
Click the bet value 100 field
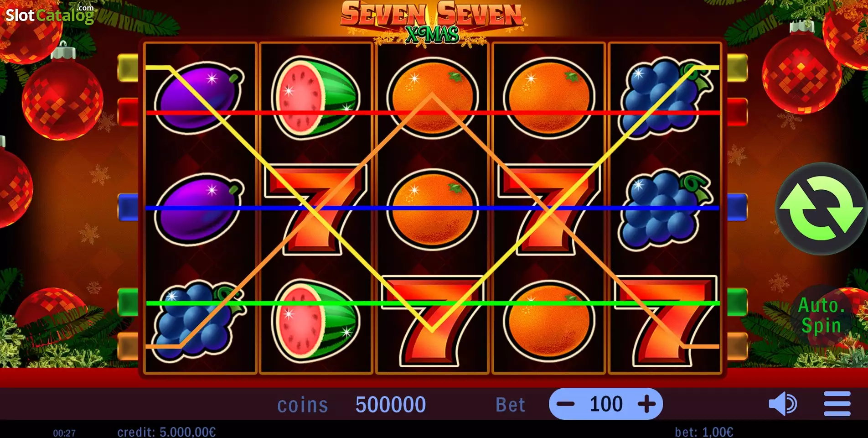606,404
